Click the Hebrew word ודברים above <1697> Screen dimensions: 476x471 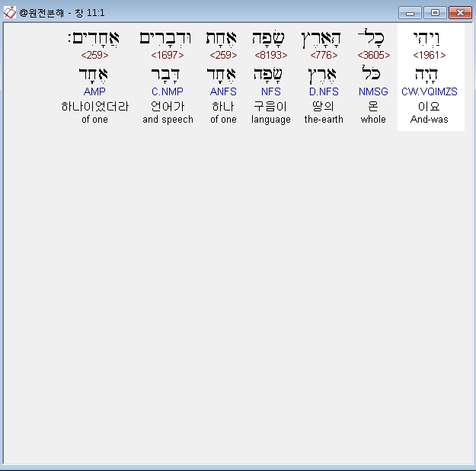pos(165,39)
